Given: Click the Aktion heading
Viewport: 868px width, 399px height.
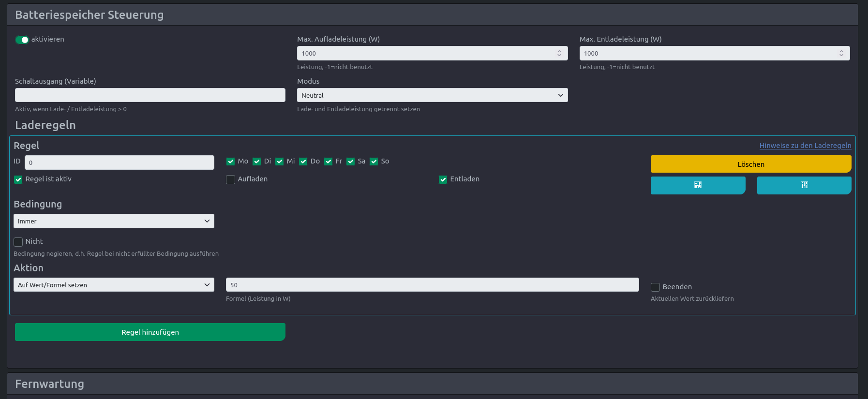Looking at the screenshot, I should point(29,268).
